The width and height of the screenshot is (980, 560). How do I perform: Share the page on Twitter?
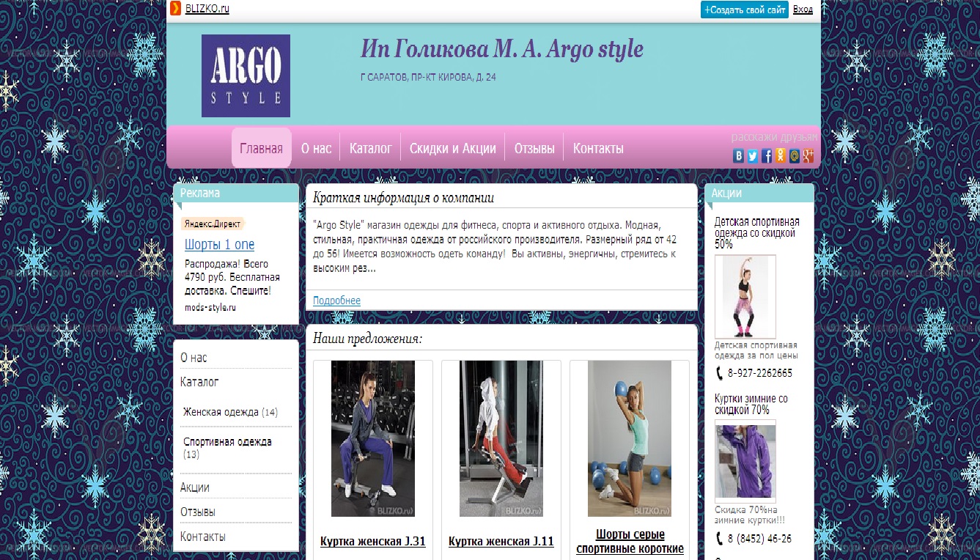click(x=753, y=155)
